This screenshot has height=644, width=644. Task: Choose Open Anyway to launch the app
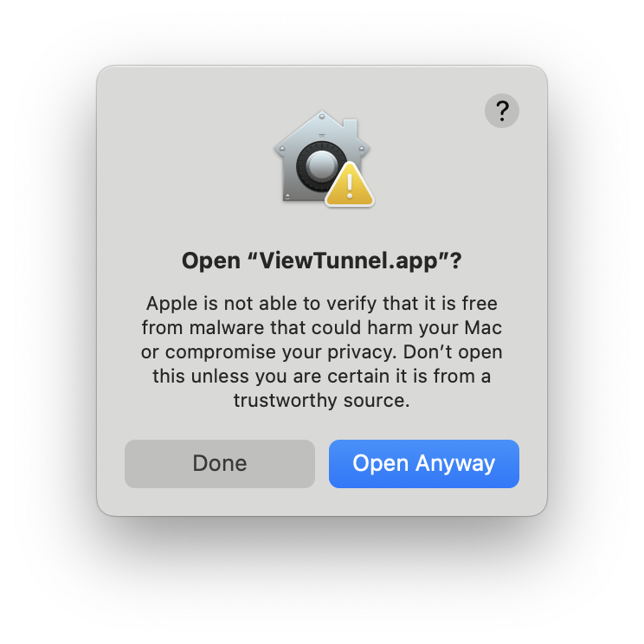click(x=424, y=464)
